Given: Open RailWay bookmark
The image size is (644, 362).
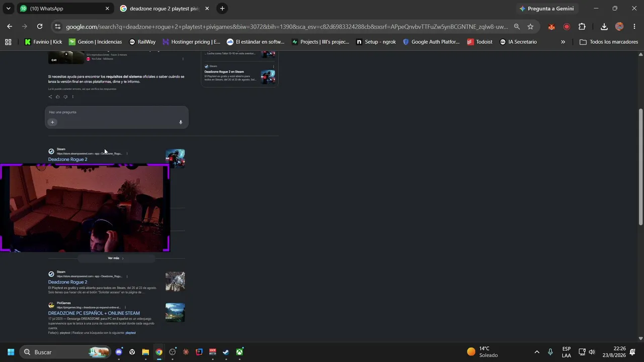Looking at the screenshot, I should tap(142, 42).
